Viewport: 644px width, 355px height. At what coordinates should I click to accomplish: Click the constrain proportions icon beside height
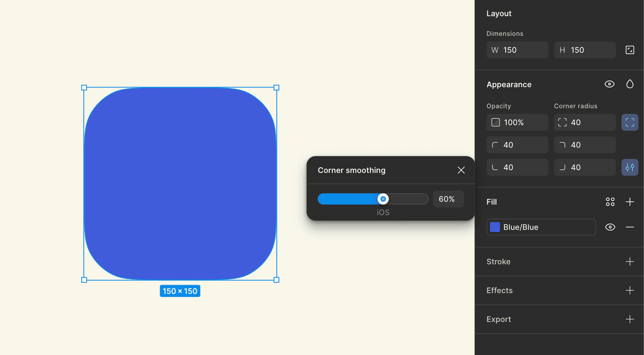(630, 50)
